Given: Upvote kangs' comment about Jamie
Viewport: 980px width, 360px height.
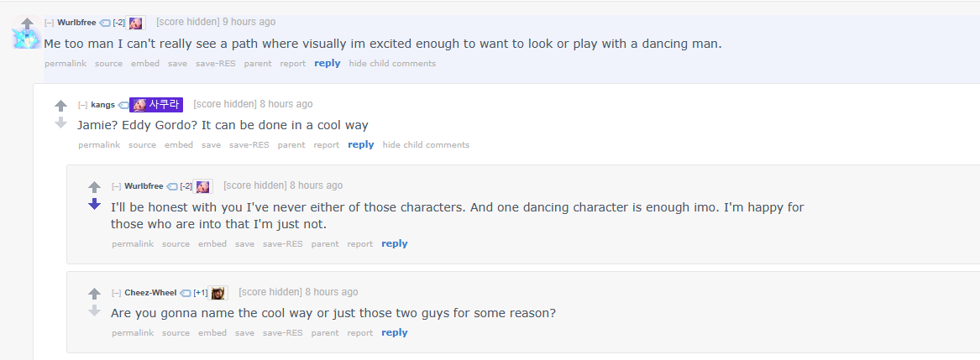Looking at the screenshot, I should [60, 107].
